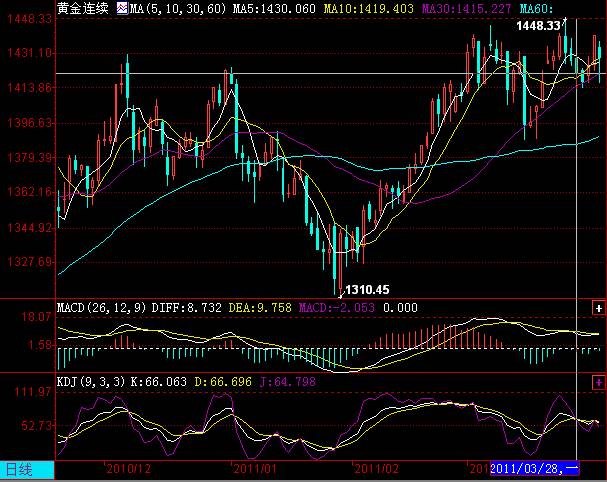
Task: Click the MACD:-2.053 value
Action: click(x=337, y=308)
